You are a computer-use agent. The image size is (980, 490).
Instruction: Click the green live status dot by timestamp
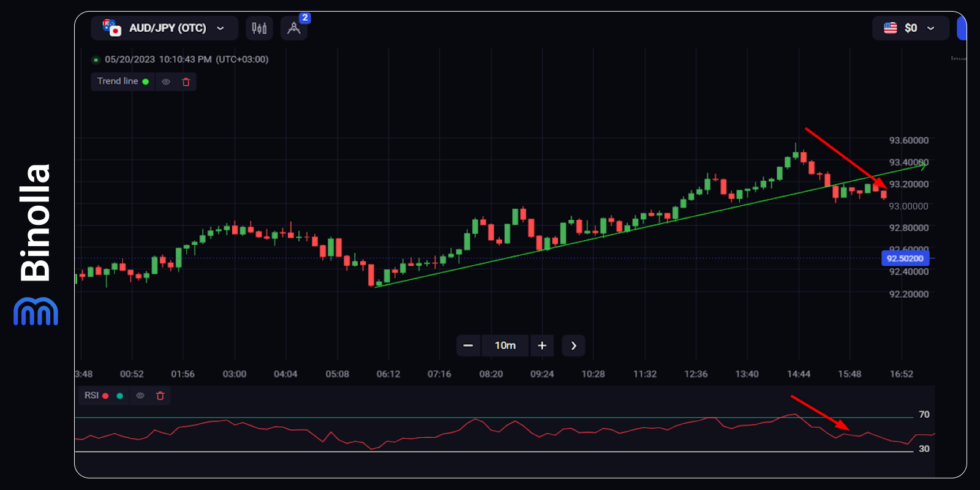point(96,60)
